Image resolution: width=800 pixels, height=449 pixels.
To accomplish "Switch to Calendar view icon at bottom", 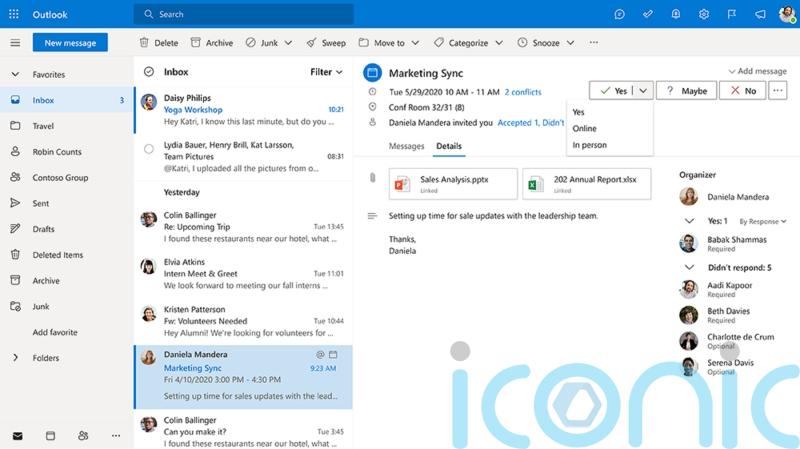I will (x=50, y=436).
